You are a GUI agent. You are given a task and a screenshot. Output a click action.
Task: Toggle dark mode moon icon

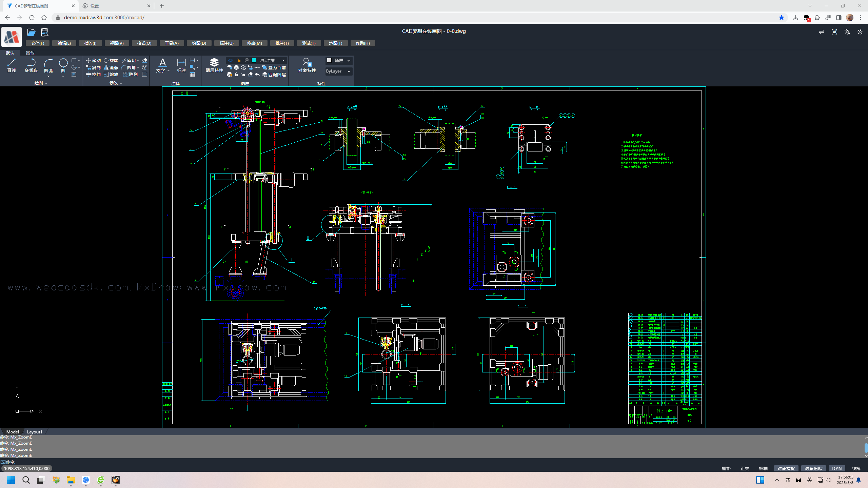860,32
